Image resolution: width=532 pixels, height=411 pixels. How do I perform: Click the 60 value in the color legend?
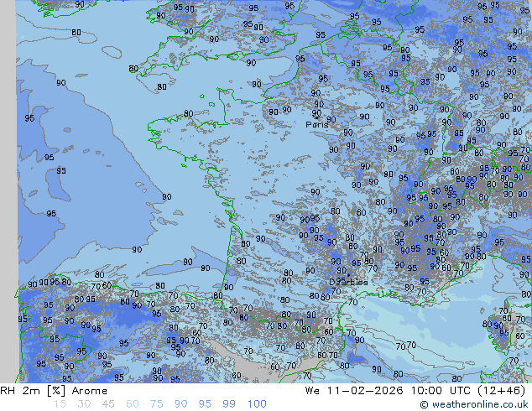click(x=133, y=404)
